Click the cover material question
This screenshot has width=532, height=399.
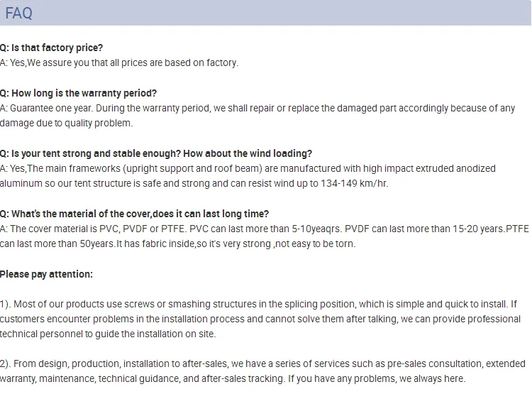pos(134,214)
